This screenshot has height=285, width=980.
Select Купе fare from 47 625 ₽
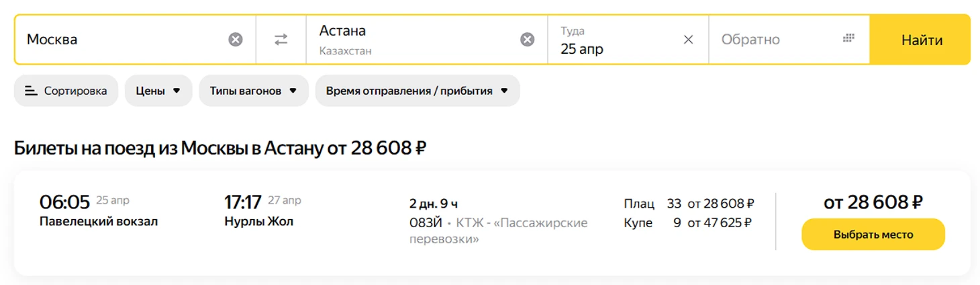click(688, 222)
